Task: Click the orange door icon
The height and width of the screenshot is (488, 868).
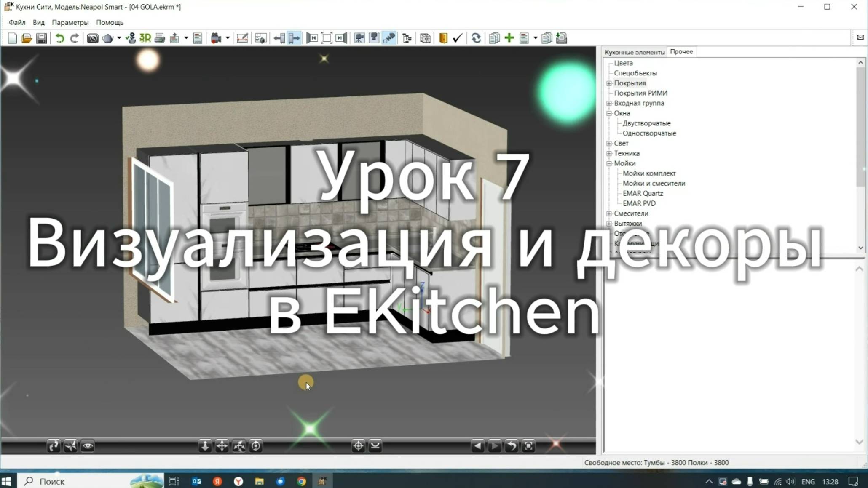Action: (x=443, y=38)
